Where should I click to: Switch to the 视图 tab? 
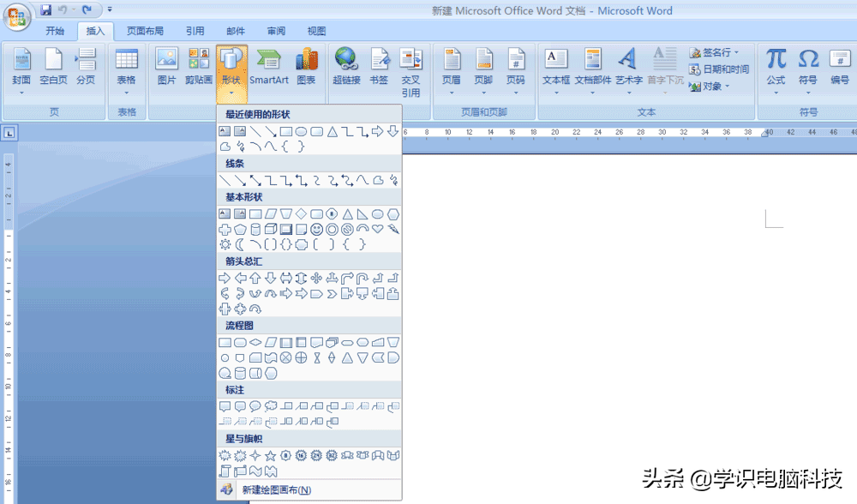(x=316, y=31)
